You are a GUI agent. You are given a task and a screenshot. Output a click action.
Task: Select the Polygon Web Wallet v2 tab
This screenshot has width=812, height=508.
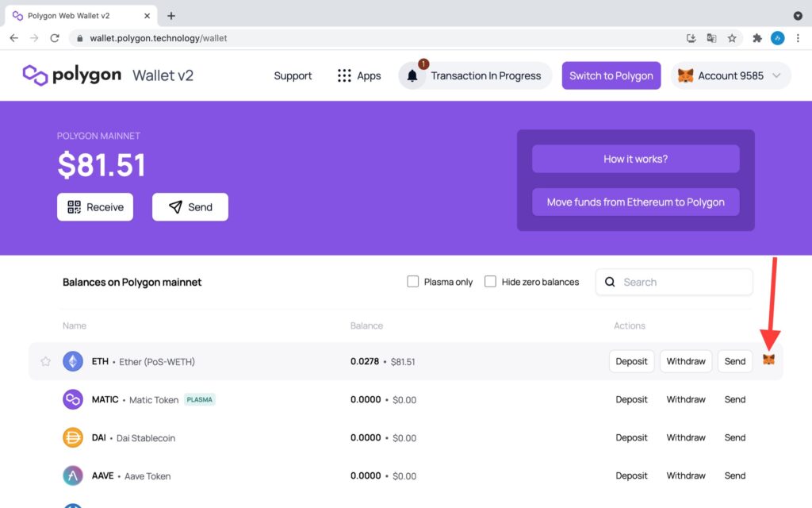click(80, 16)
